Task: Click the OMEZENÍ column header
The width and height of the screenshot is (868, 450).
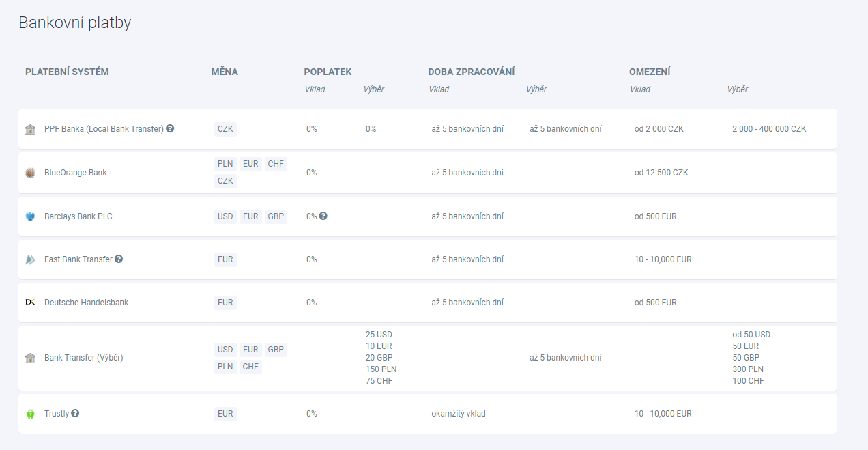Action: coord(650,72)
